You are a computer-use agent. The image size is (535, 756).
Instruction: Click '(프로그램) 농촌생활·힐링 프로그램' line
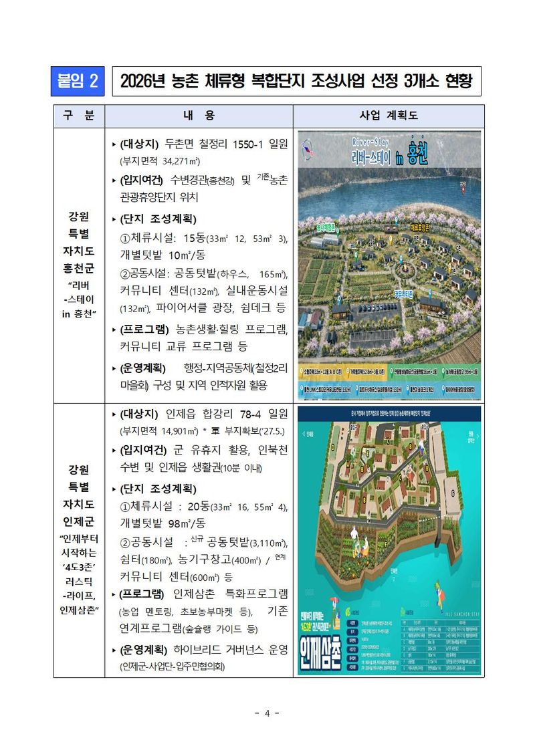[x=200, y=330]
